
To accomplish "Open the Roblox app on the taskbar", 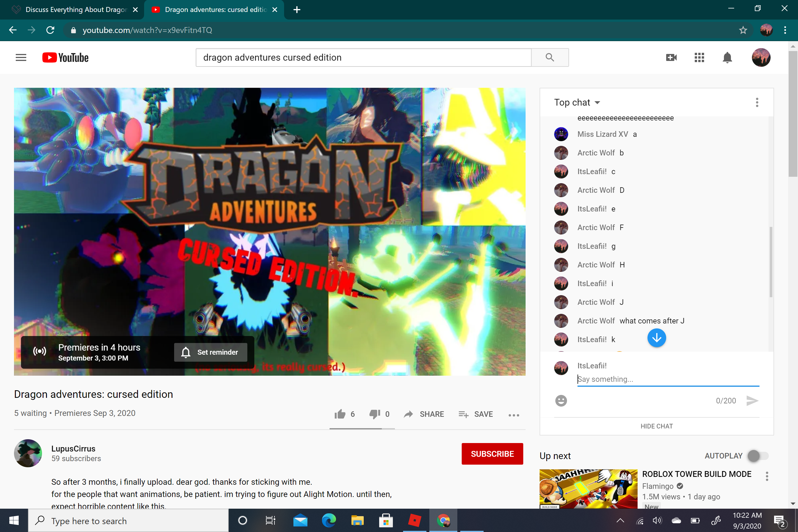I will [414, 520].
